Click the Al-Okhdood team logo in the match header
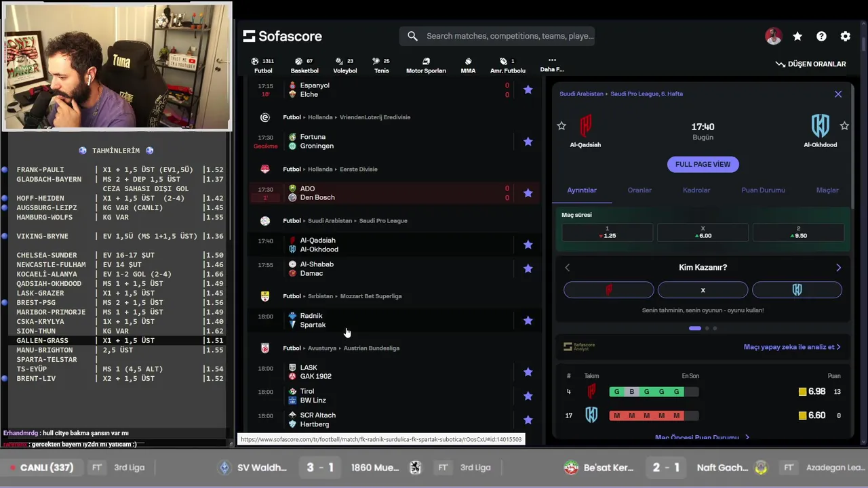 click(821, 126)
